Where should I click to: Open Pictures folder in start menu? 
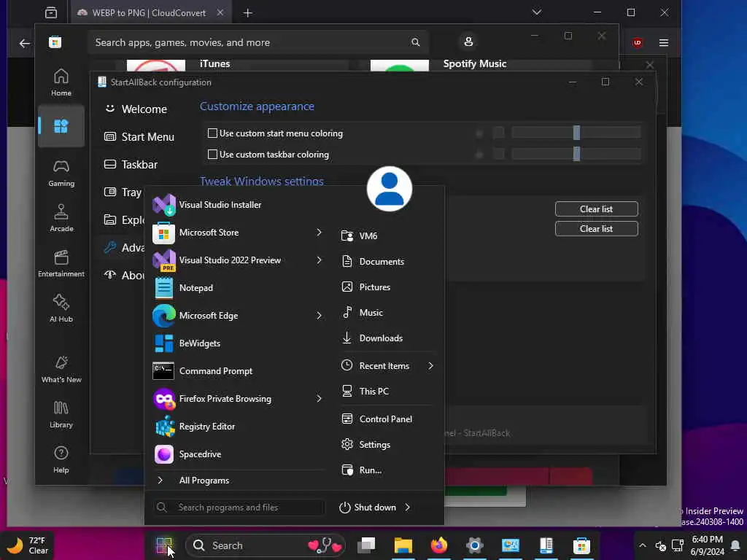[388, 287]
